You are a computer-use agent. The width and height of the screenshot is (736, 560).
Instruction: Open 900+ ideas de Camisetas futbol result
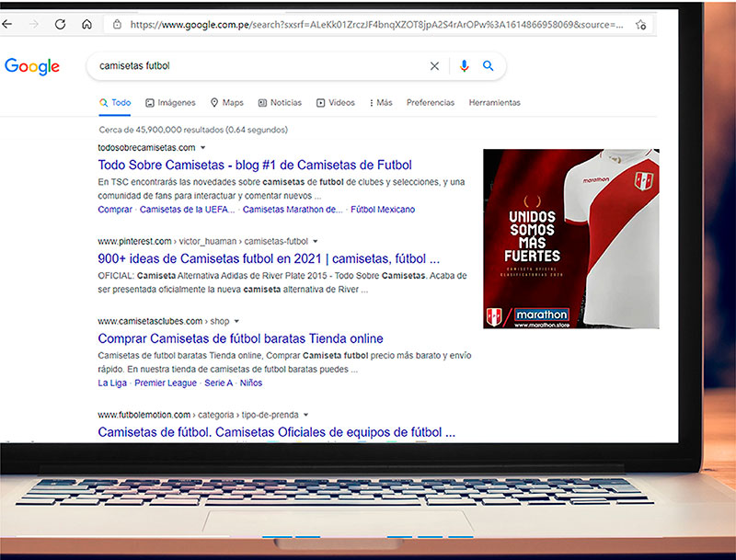(x=269, y=259)
